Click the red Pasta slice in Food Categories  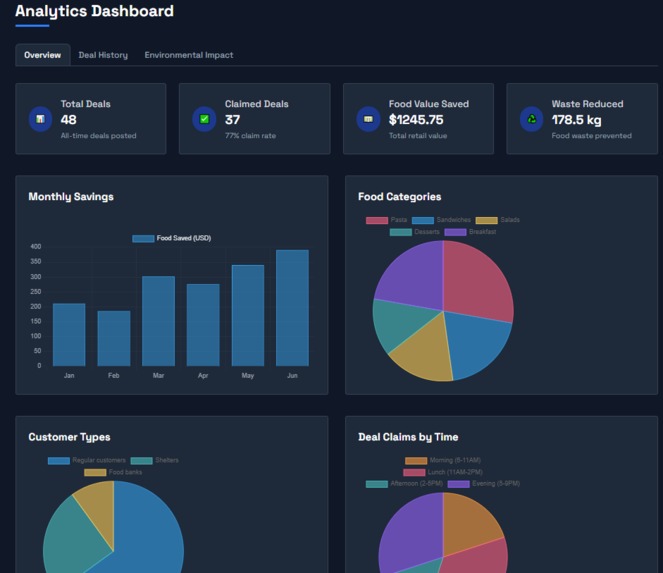coord(476,281)
